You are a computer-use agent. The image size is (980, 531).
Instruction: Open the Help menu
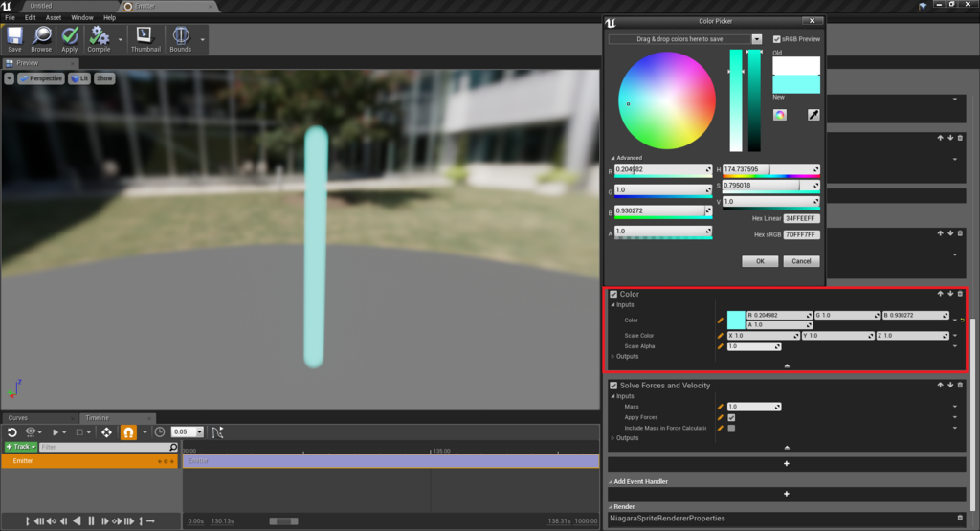tap(109, 17)
